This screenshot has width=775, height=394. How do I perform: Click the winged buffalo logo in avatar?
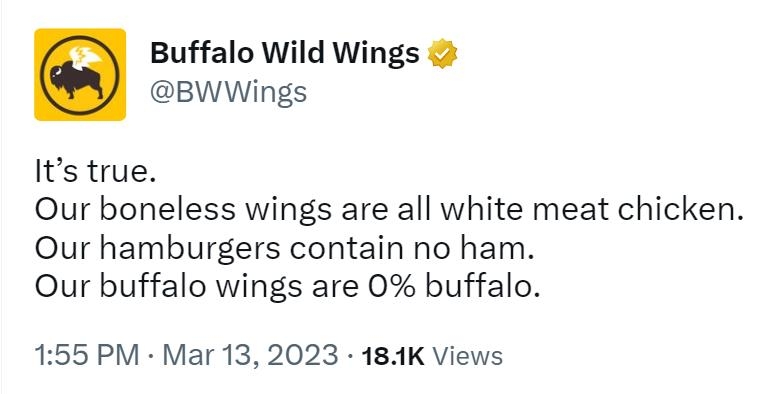80,75
